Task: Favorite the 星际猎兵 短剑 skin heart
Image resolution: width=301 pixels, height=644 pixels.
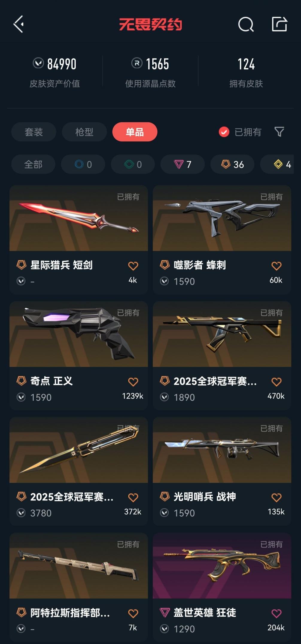Action: pos(133,266)
